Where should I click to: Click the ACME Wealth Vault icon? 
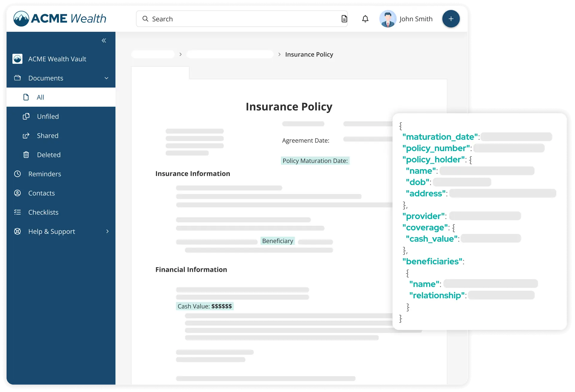point(17,59)
